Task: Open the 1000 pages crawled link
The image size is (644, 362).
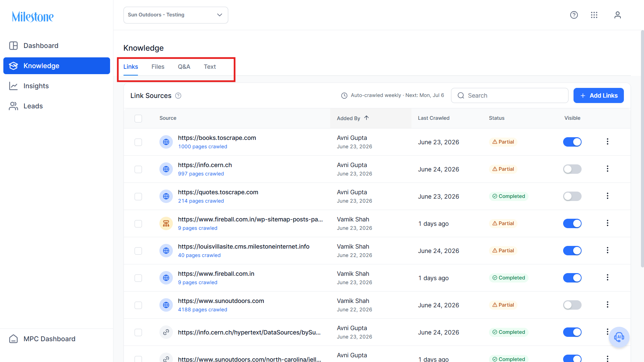Action: (x=203, y=147)
